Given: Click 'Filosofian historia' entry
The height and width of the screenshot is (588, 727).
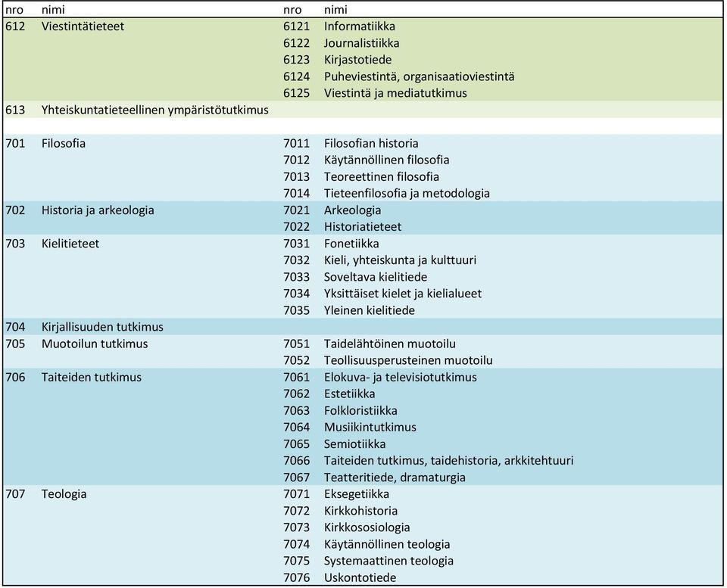Looking at the screenshot, I should (371, 143).
